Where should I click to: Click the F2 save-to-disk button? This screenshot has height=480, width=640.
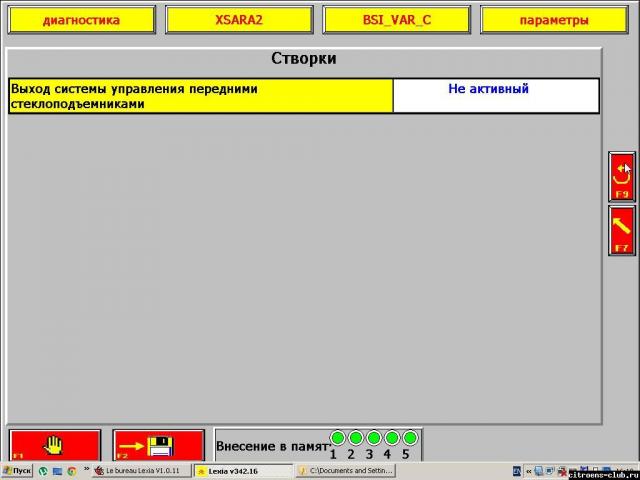pyautogui.click(x=159, y=445)
